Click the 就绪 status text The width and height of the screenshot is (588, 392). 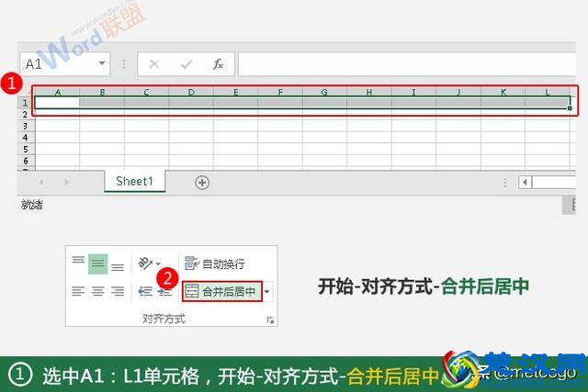point(32,205)
